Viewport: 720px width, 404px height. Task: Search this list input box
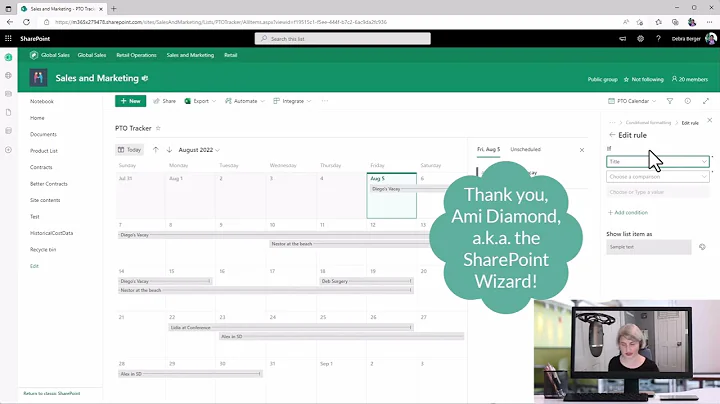click(x=343, y=39)
